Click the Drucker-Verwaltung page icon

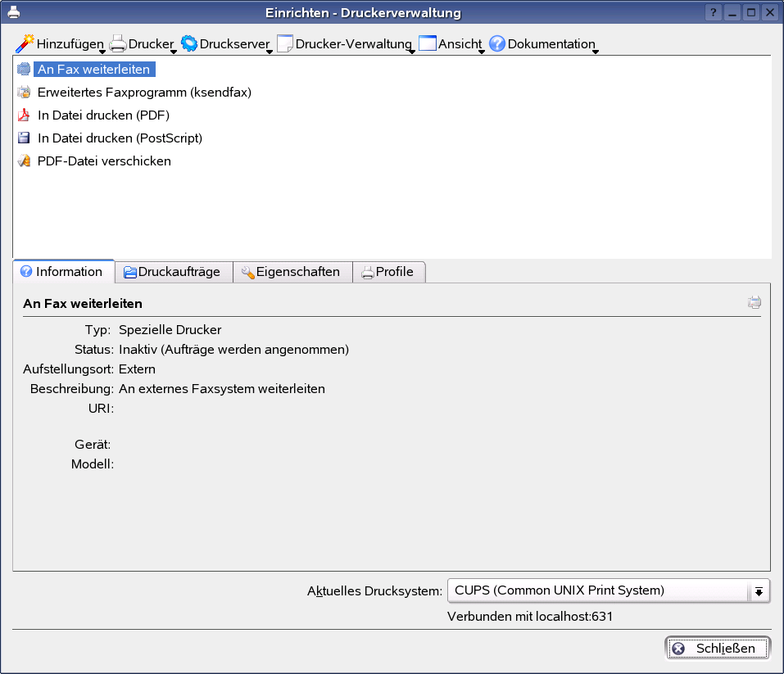[284, 43]
